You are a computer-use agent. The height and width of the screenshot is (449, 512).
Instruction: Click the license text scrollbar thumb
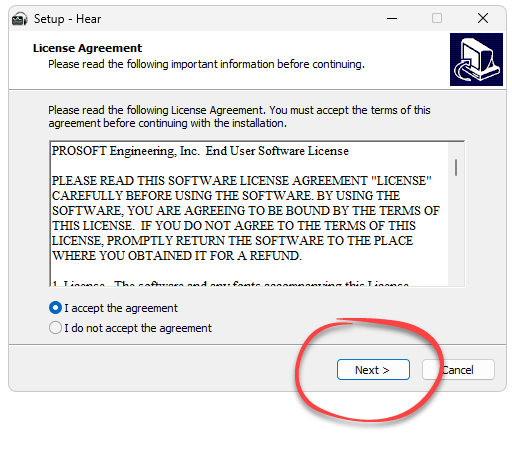click(456, 167)
